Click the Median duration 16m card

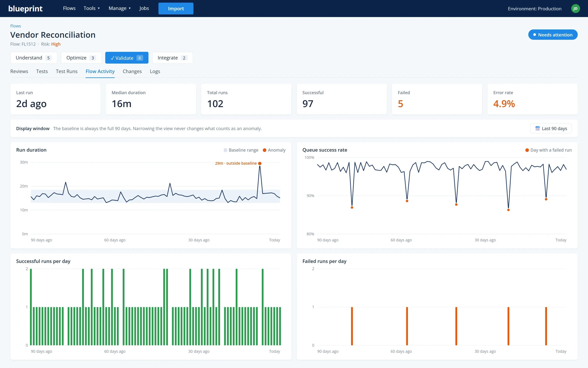[151, 99]
